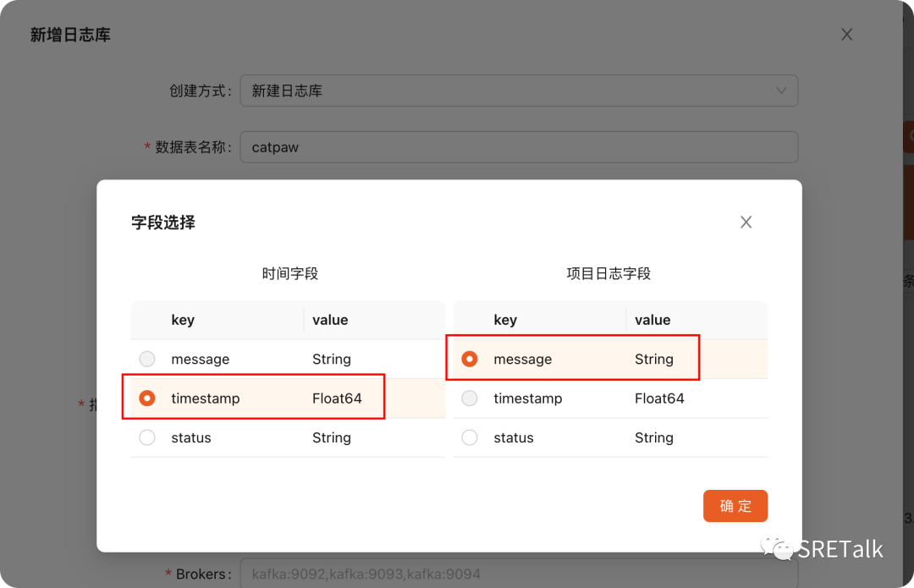
Task: Select message radio in 时间字段 table
Action: tap(147, 359)
